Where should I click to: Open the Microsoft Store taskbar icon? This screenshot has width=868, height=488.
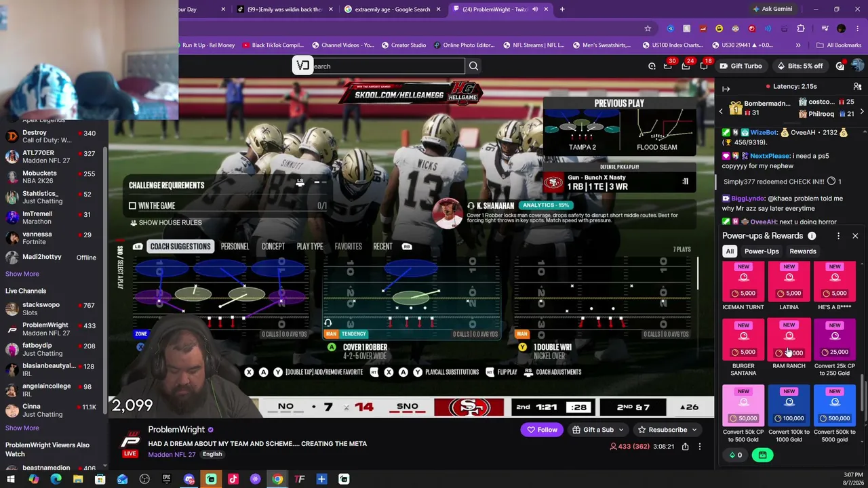(x=100, y=479)
